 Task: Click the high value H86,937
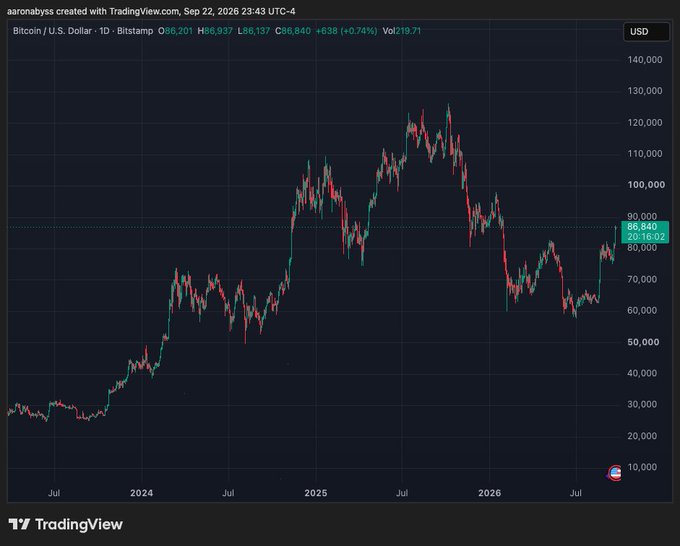(x=215, y=31)
